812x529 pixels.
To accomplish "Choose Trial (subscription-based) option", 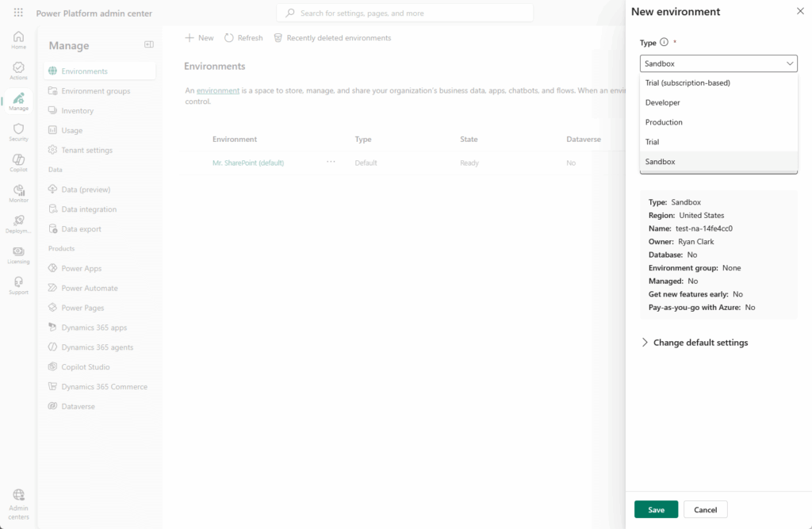I will pos(718,83).
